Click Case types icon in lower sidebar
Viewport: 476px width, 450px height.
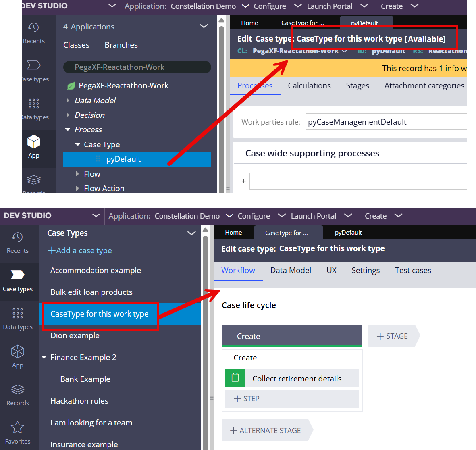click(x=17, y=275)
